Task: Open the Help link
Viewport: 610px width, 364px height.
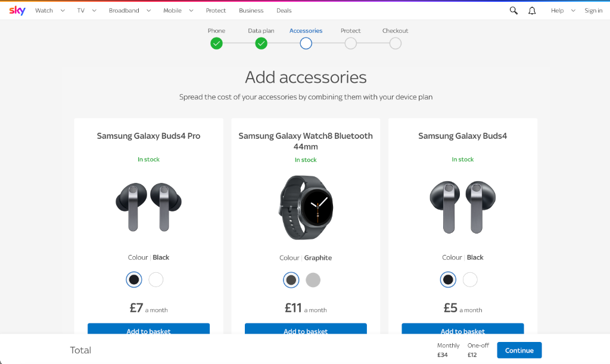Action: 557,11
